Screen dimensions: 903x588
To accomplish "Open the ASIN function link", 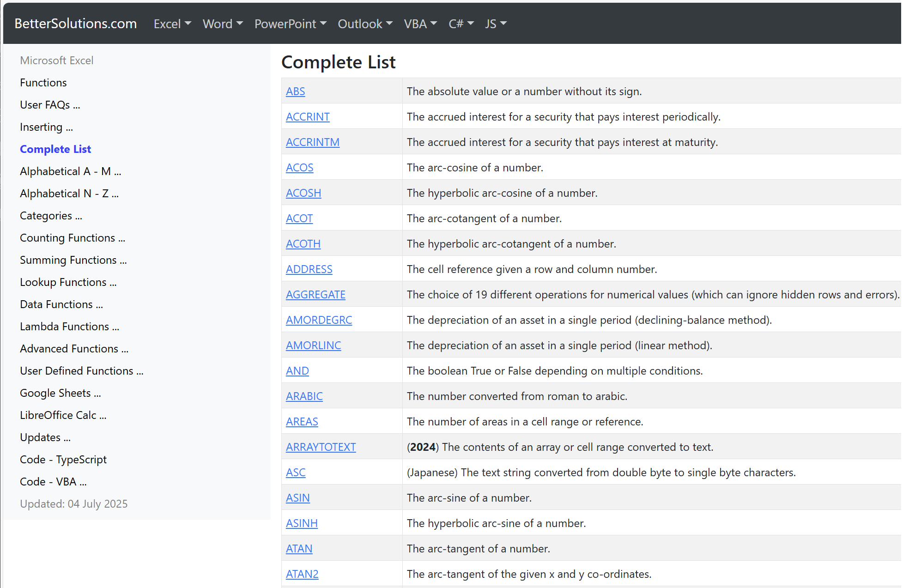I will coord(298,498).
